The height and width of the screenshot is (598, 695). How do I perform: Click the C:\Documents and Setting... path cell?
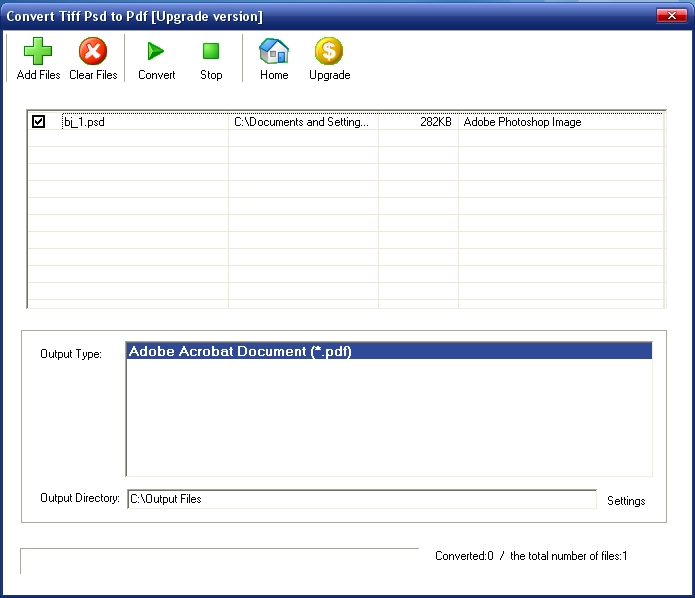tap(301, 122)
